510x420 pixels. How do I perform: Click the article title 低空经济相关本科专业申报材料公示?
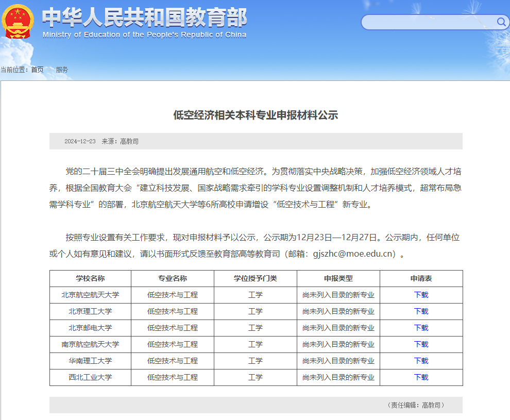(254, 116)
